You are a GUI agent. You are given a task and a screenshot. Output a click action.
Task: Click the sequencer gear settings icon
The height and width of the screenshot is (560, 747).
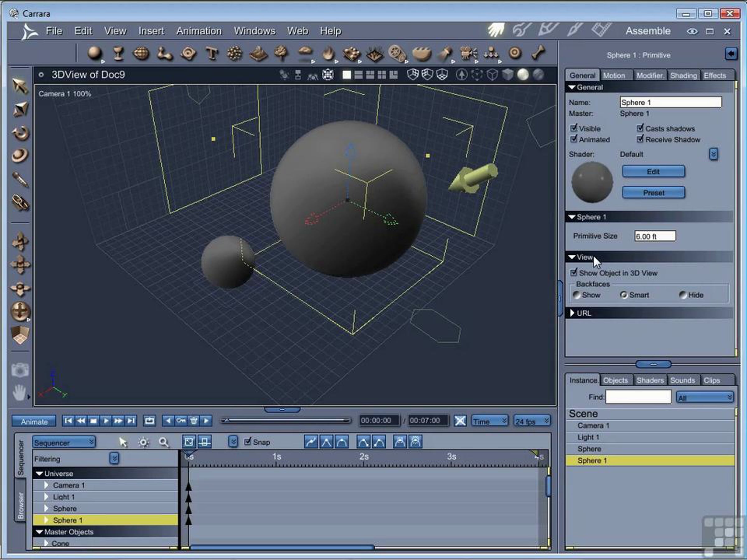click(x=143, y=442)
